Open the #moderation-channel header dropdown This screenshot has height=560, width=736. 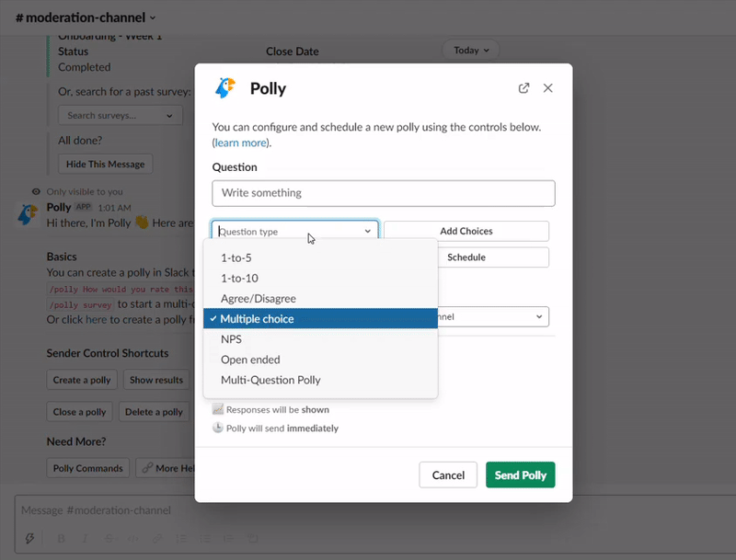[x=86, y=17]
